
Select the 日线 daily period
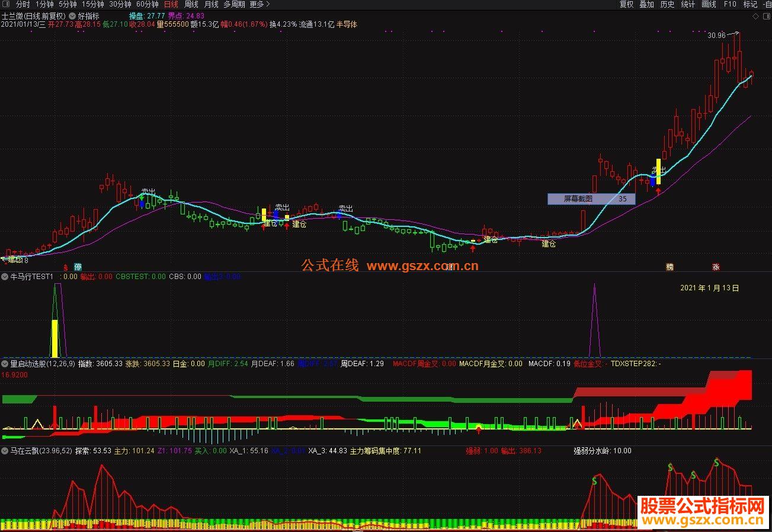(x=171, y=4)
